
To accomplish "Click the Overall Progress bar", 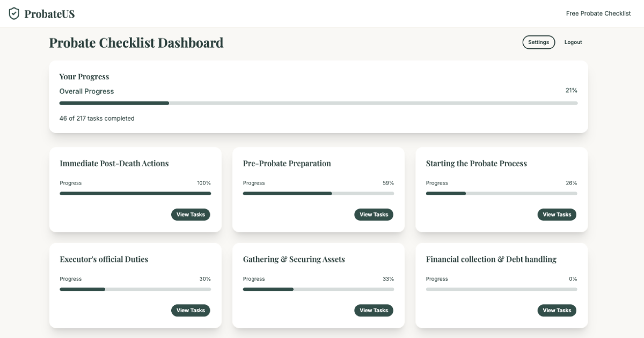I will click(x=318, y=103).
